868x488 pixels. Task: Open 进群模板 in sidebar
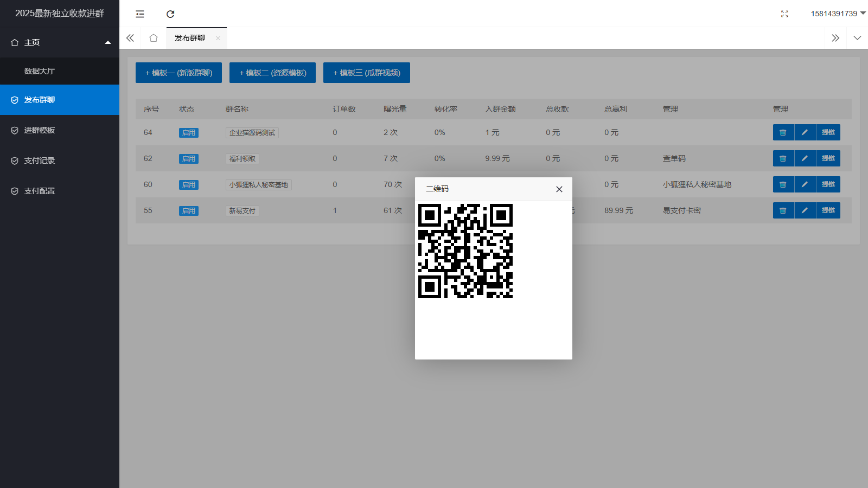click(x=40, y=130)
